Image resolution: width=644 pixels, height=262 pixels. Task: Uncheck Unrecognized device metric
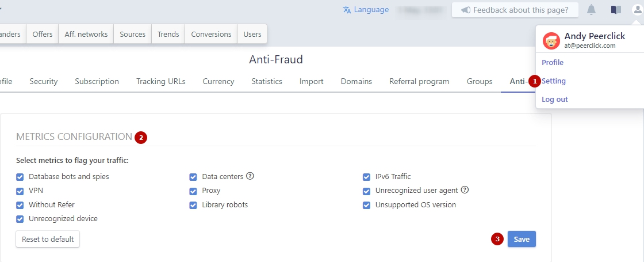point(20,219)
